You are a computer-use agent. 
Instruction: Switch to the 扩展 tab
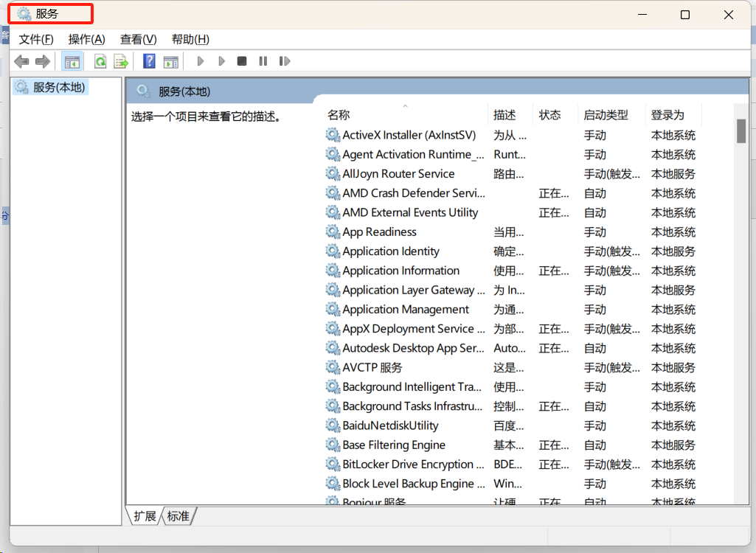click(145, 516)
